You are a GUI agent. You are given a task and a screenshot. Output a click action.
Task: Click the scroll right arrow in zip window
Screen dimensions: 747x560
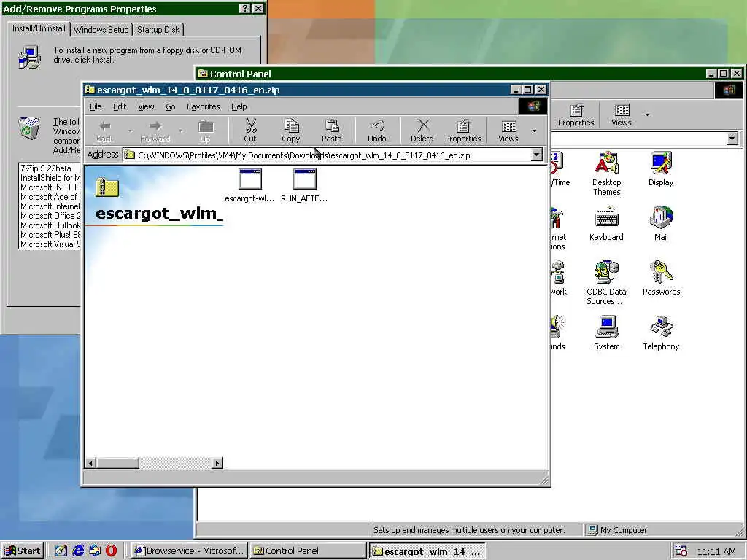[217, 463]
